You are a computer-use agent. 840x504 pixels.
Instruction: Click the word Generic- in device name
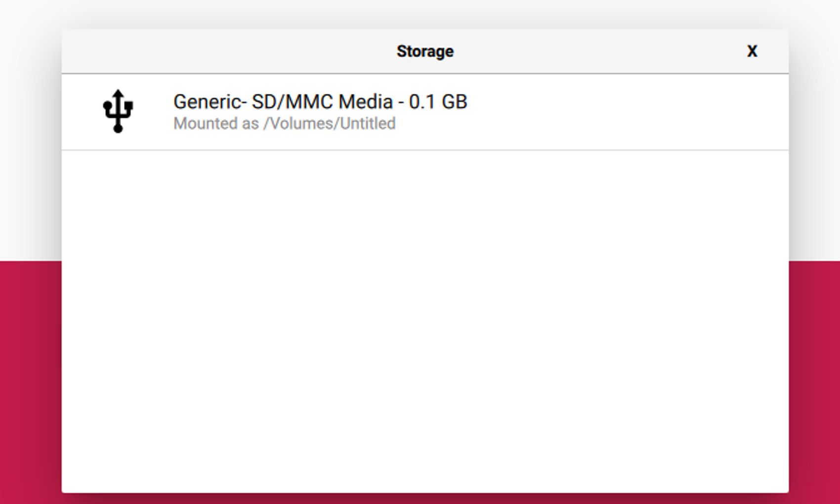pos(210,102)
